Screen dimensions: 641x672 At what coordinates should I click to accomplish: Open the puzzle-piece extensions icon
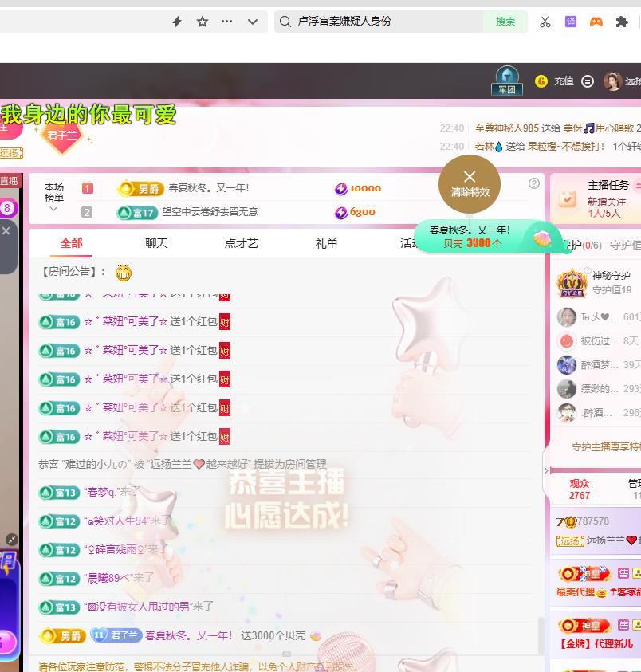pyautogui.click(x=622, y=22)
